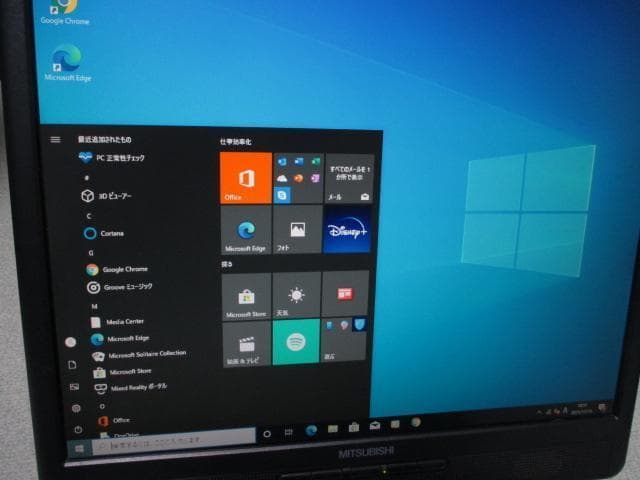Jump to letter M section header
This screenshot has height=480, width=640.
[94, 306]
